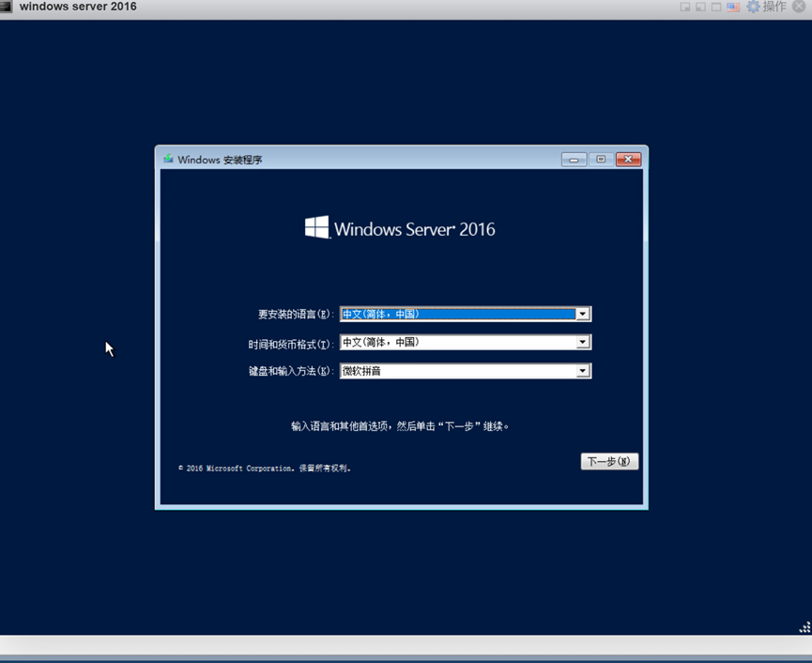
Task: Click the 时间和货币格式(T) label
Action: [290, 344]
